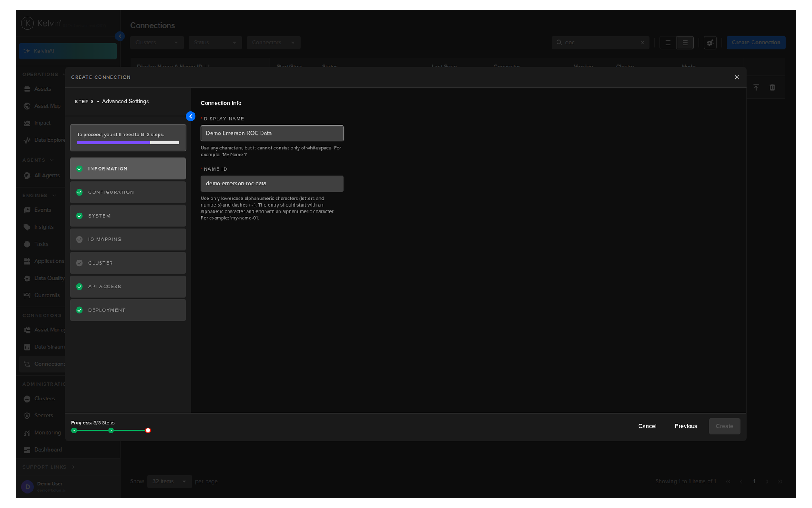This screenshot has height=508, width=812.
Task: Click the Name ID input field
Action: coord(272,183)
